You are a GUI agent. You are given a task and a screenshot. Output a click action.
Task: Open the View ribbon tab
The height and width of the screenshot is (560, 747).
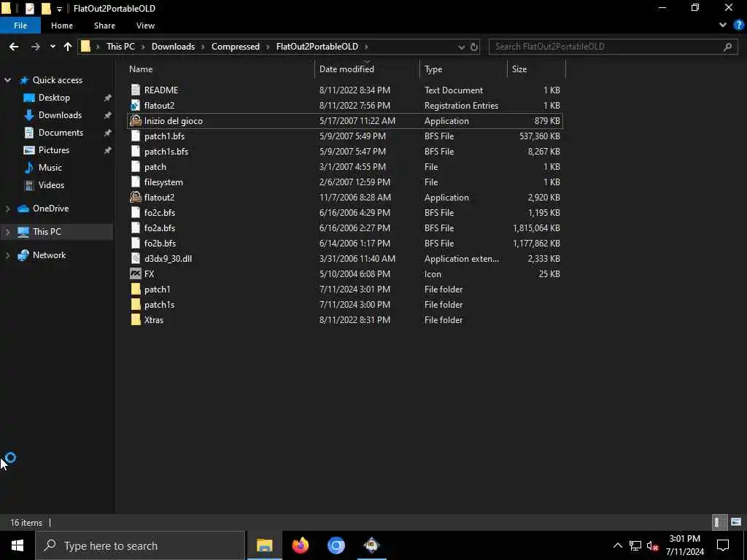coord(145,26)
